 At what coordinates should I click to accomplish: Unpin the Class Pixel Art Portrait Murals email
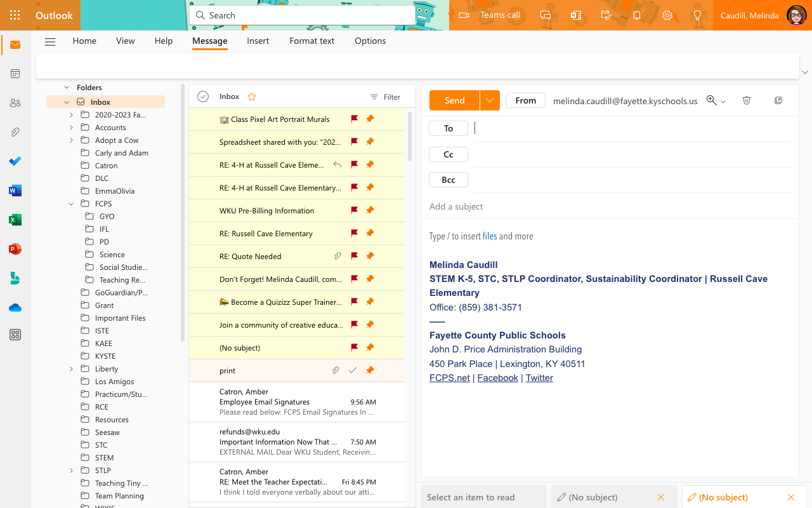(x=370, y=119)
